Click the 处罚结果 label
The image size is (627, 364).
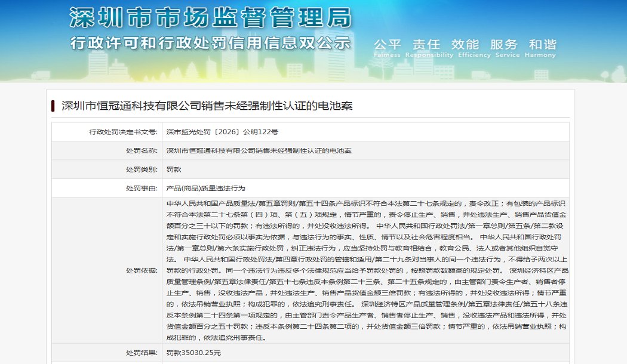142,353
